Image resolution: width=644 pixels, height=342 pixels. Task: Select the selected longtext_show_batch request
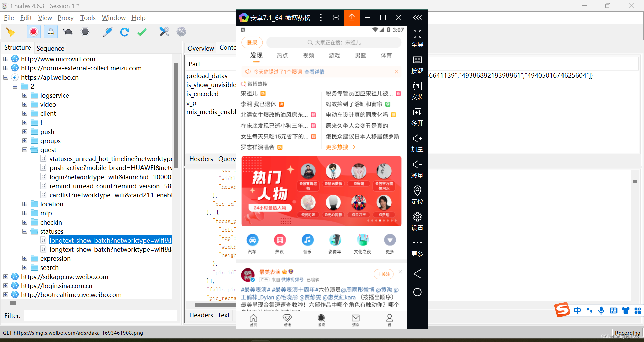pos(110,240)
